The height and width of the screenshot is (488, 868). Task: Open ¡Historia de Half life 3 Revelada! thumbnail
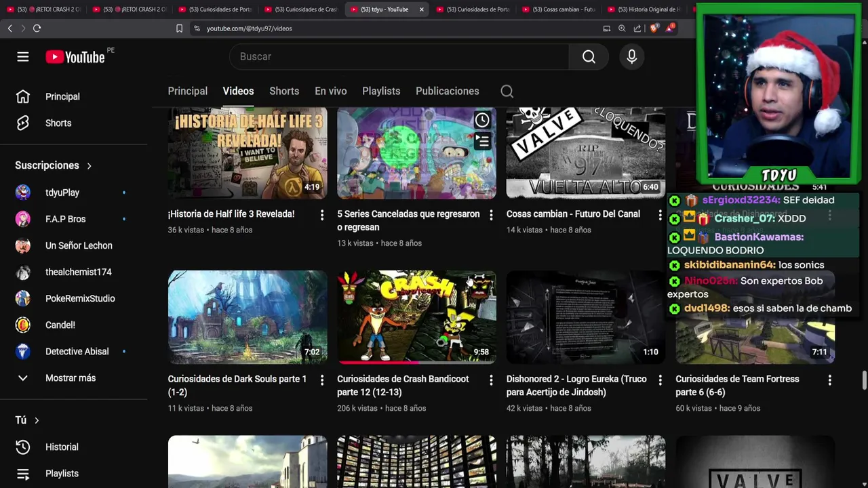[x=248, y=152]
